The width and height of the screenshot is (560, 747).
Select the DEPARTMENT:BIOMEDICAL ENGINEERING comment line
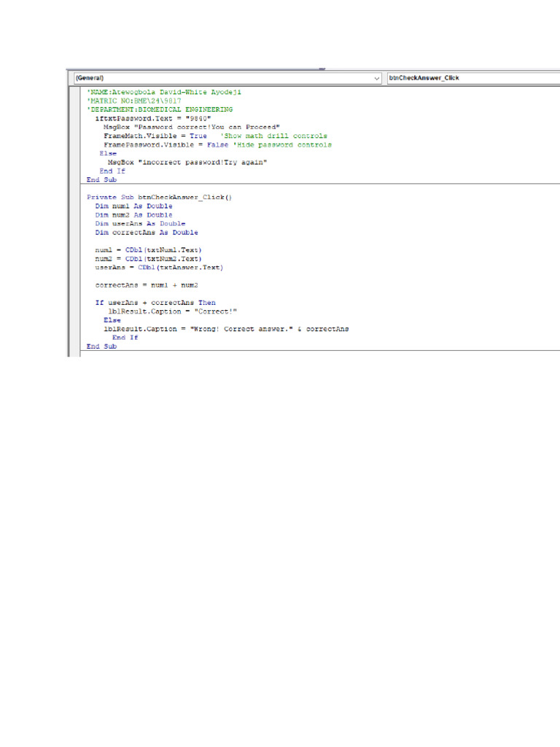click(160, 109)
